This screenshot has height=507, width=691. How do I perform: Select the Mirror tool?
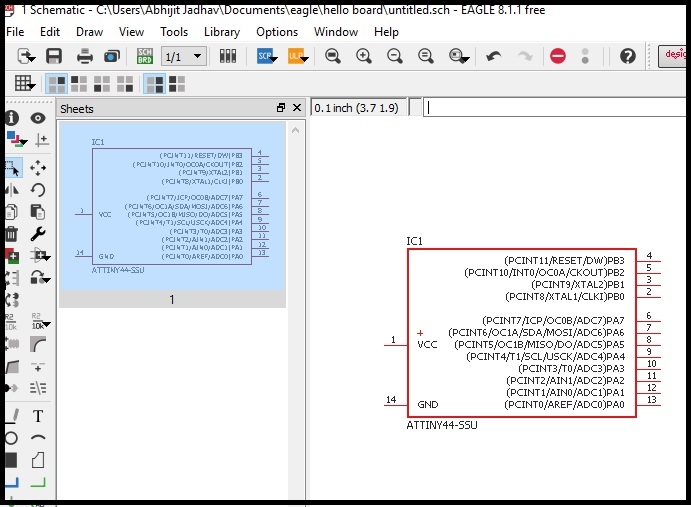tap(12, 190)
